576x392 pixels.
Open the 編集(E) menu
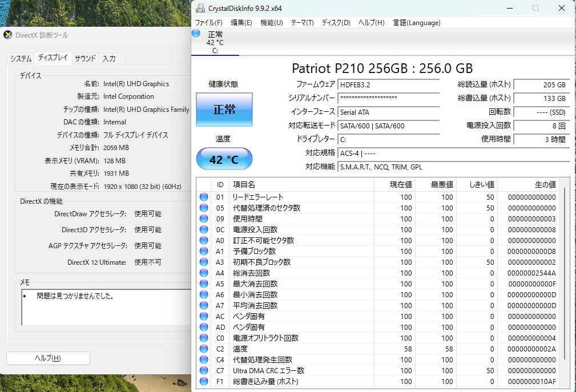coord(241,23)
